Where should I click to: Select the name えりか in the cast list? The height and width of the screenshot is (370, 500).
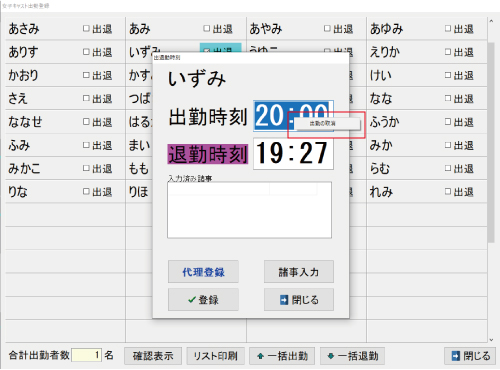[x=385, y=52]
